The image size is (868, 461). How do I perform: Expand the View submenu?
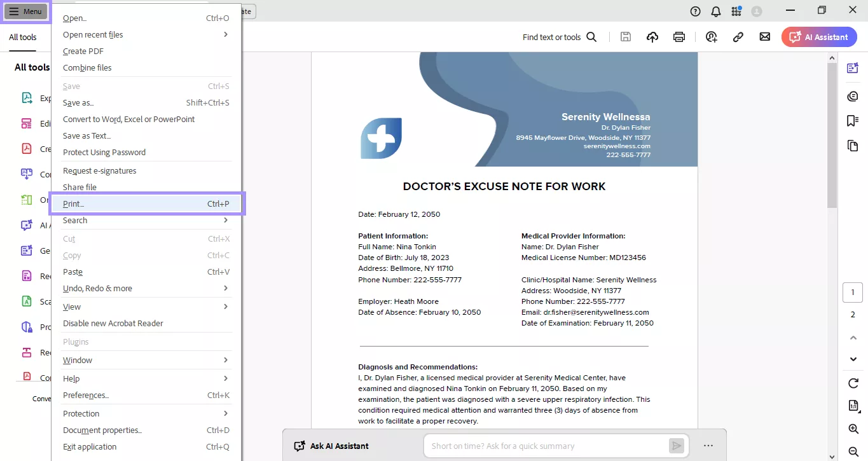point(146,306)
